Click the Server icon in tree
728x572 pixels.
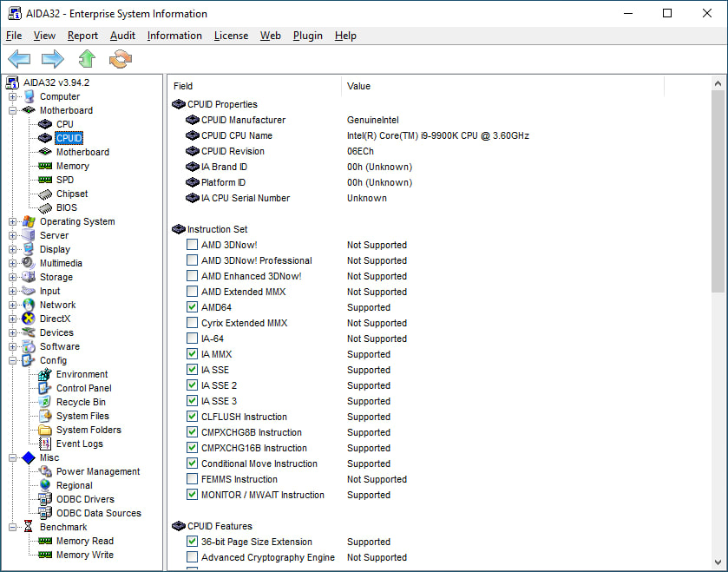click(29, 235)
